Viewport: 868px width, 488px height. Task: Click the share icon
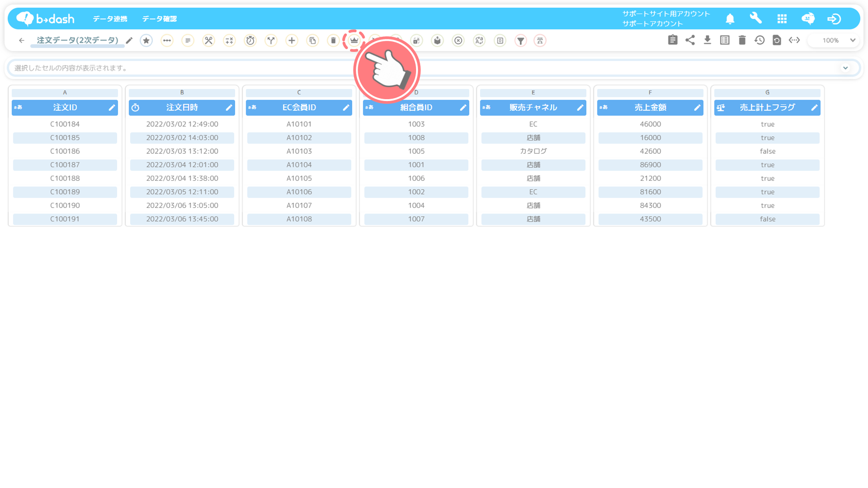(x=690, y=40)
